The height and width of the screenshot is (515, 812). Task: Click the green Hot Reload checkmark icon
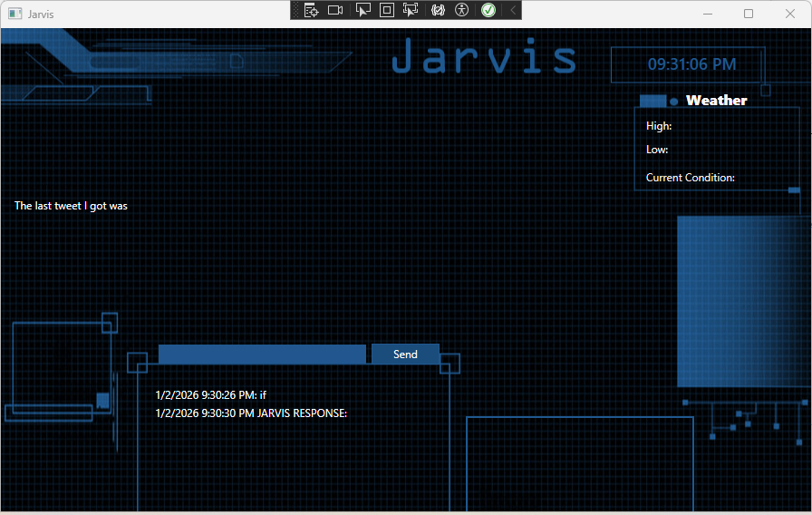pos(488,10)
